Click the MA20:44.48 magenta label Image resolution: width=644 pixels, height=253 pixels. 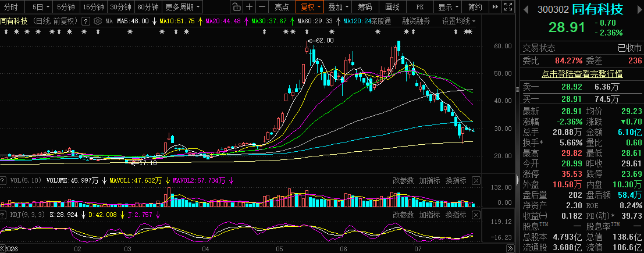click(x=224, y=22)
